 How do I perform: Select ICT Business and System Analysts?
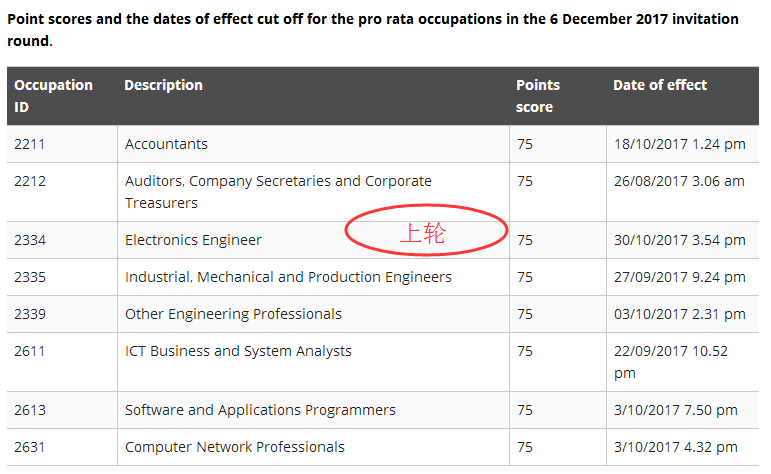[x=238, y=351]
